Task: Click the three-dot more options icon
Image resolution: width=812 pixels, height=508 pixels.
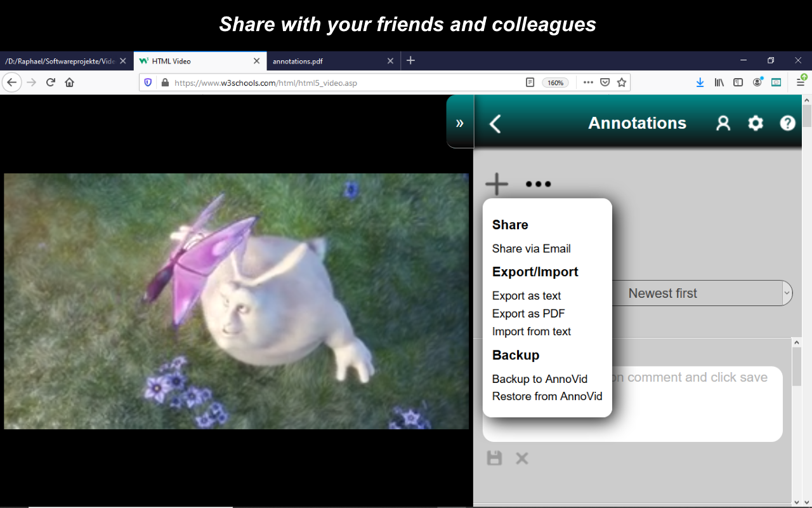Action: 538,184
